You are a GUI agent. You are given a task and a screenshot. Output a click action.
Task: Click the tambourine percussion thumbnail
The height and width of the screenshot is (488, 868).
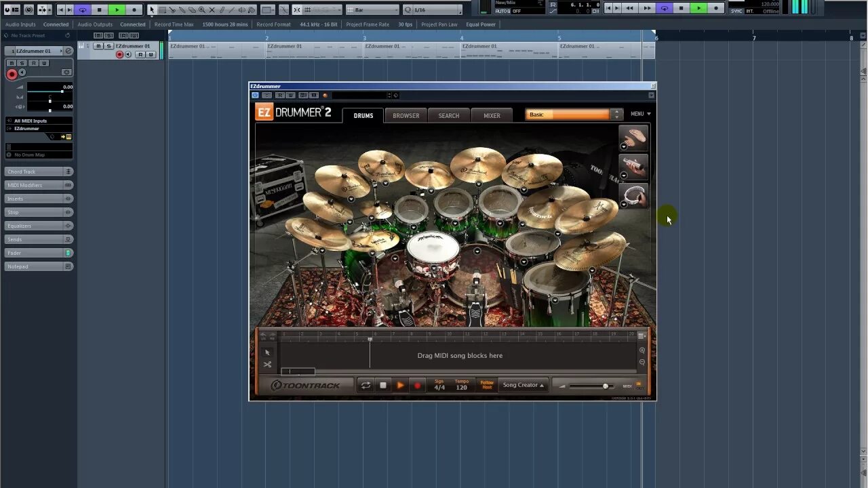(633, 195)
